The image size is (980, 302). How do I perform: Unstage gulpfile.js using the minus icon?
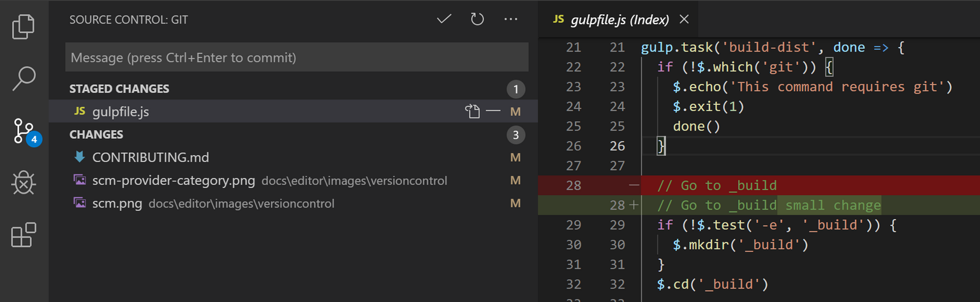pyautogui.click(x=493, y=111)
